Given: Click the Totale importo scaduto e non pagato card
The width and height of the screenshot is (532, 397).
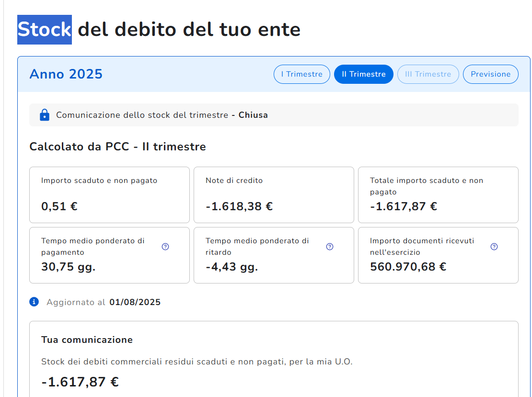Looking at the screenshot, I should (x=438, y=195).
